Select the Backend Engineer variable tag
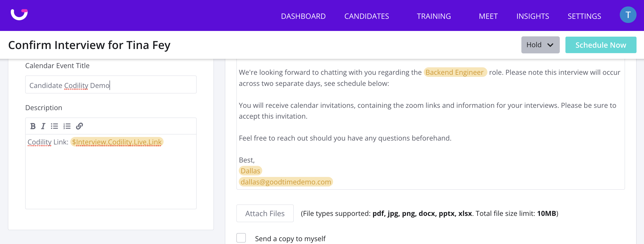This screenshot has width=644, height=244. pyautogui.click(x=455, y=72)
